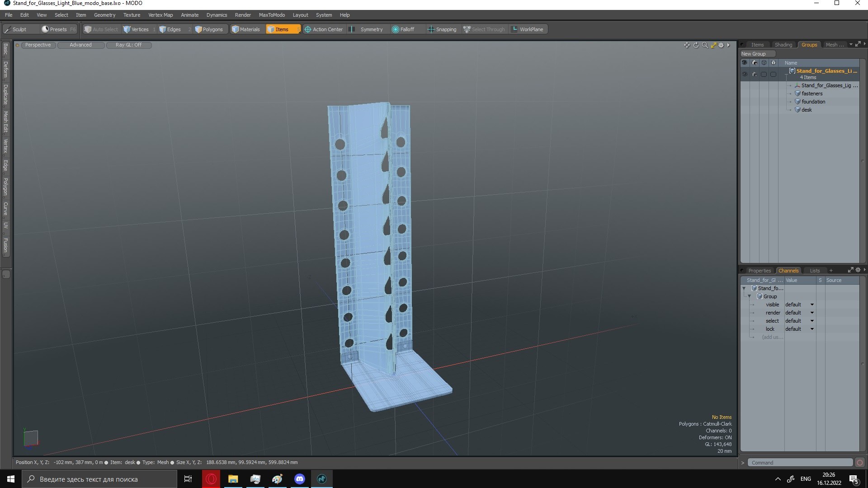Activate the Sculpt tool button
The height and width of the screenshot is (488, 868).
click(19, 29)
